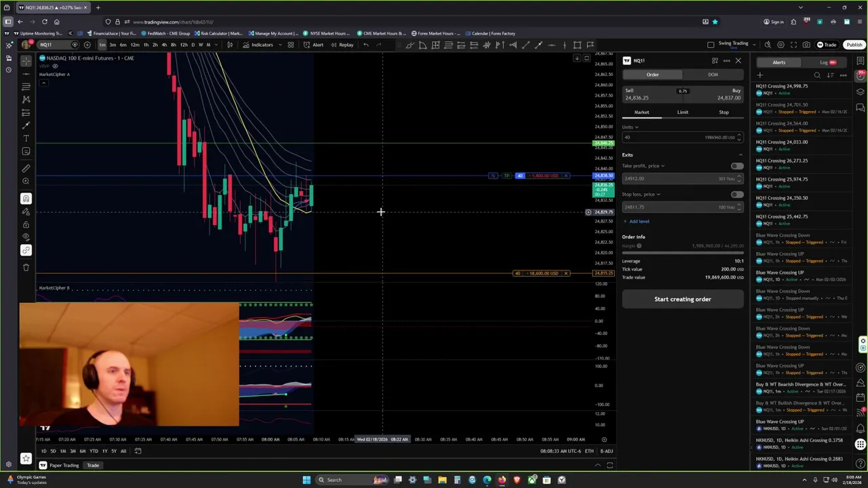Open order panel three-dots menu
This screenshot has width=868, height=488.
click(x=726, y=61)
